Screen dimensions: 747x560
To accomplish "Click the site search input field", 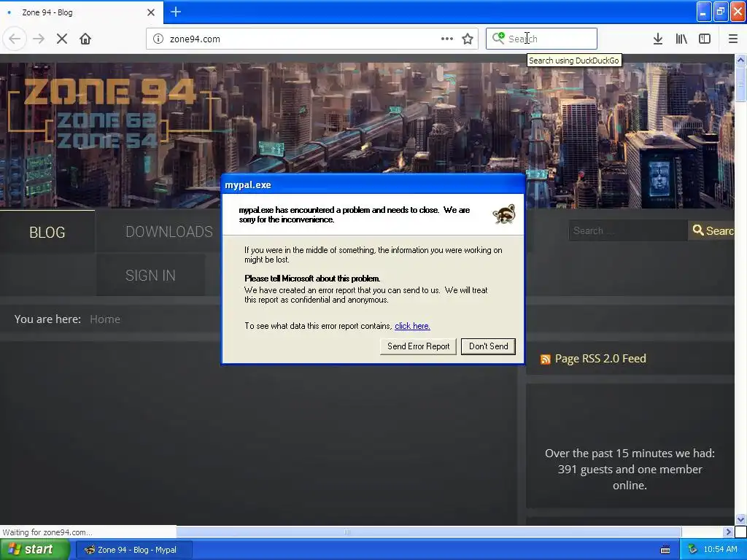I will [628, 230].
